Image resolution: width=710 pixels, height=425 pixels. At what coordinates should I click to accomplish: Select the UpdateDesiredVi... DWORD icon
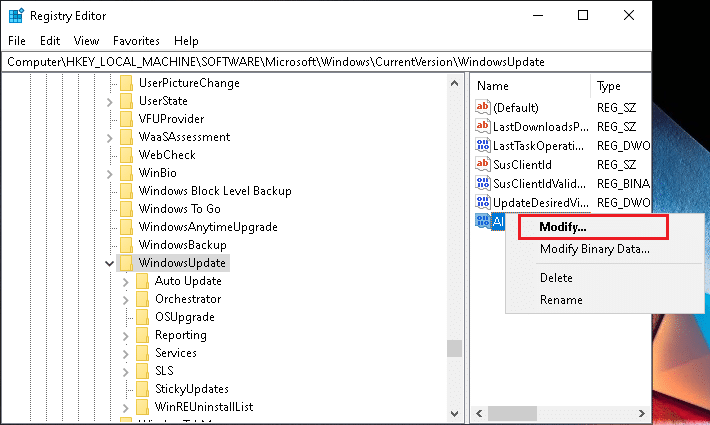point(482,203)
